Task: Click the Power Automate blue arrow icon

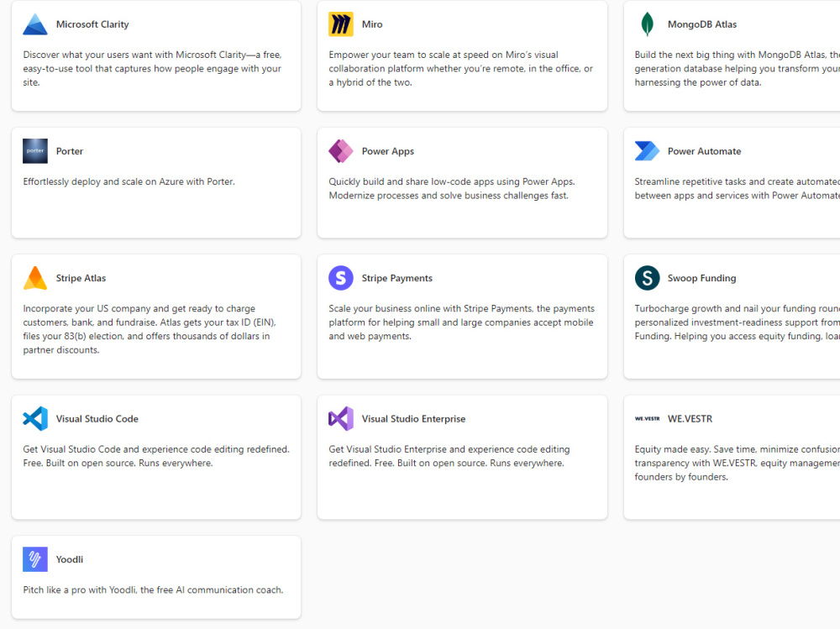Action: click(x=647, y=151)
